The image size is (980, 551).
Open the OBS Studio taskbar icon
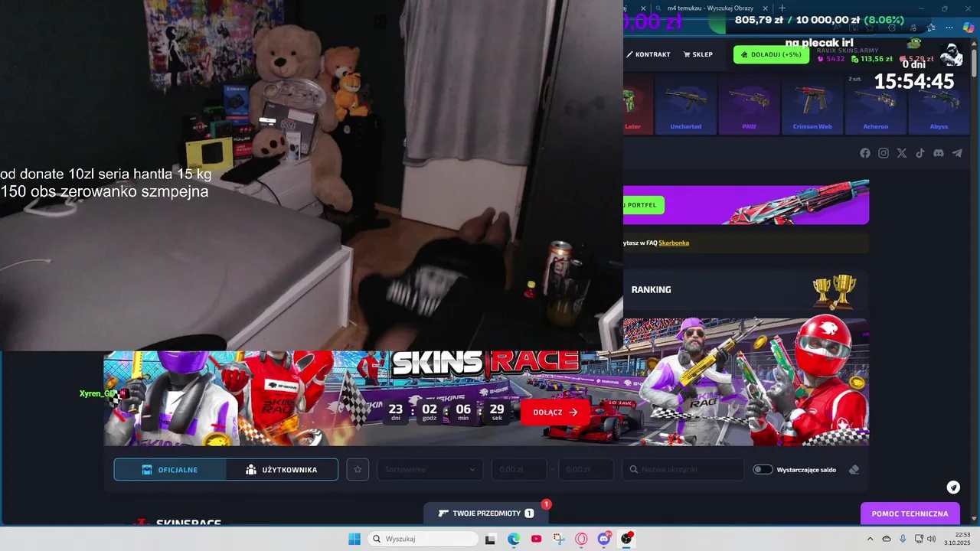[627, 539]
